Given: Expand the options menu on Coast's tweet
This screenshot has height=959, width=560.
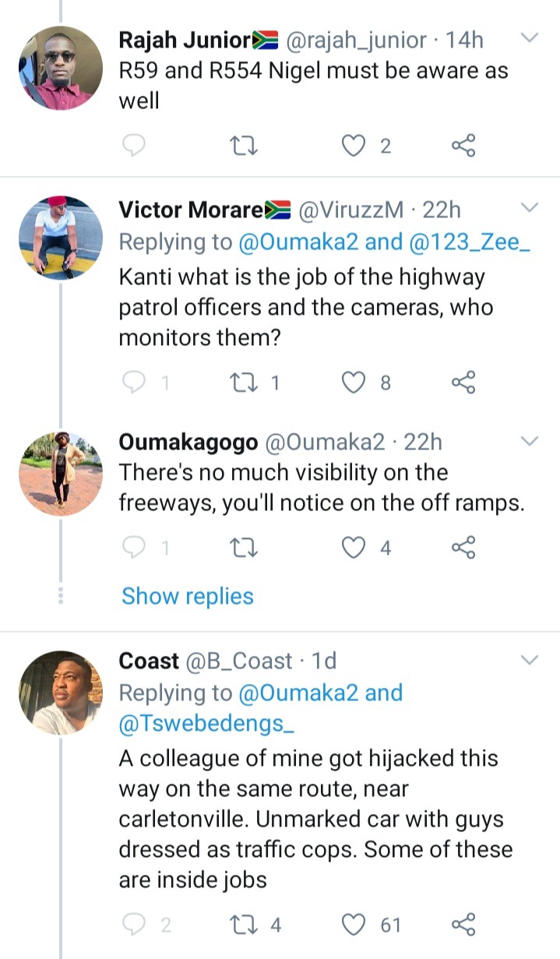Looking at the screenshot, I should (529, 661).
